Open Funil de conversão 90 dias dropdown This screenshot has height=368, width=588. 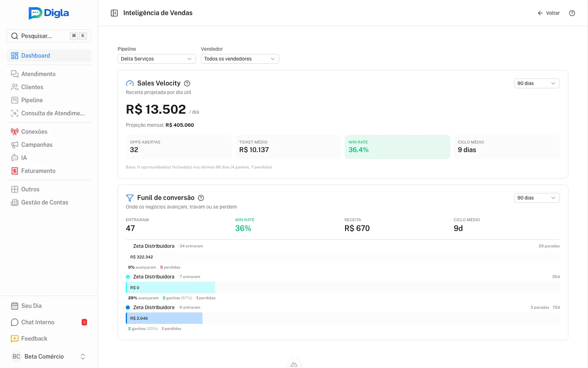coord(537,198)
